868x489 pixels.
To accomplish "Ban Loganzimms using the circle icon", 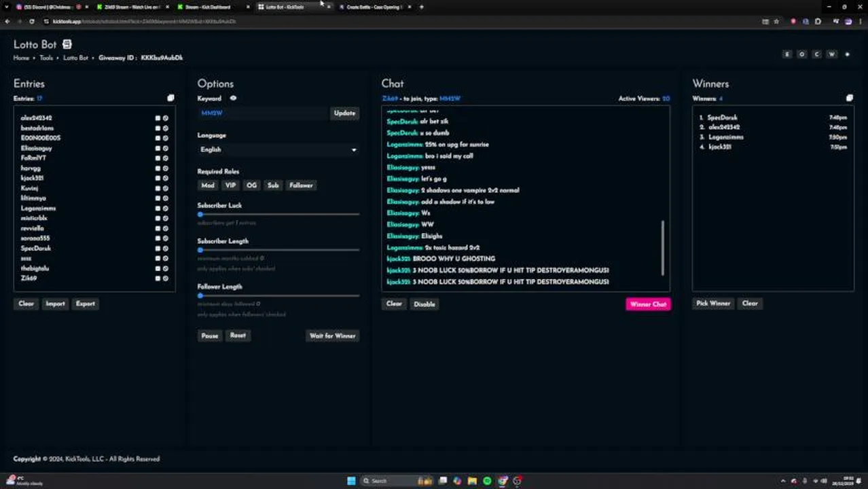I will pyautogui.click(x=165, y=209).
